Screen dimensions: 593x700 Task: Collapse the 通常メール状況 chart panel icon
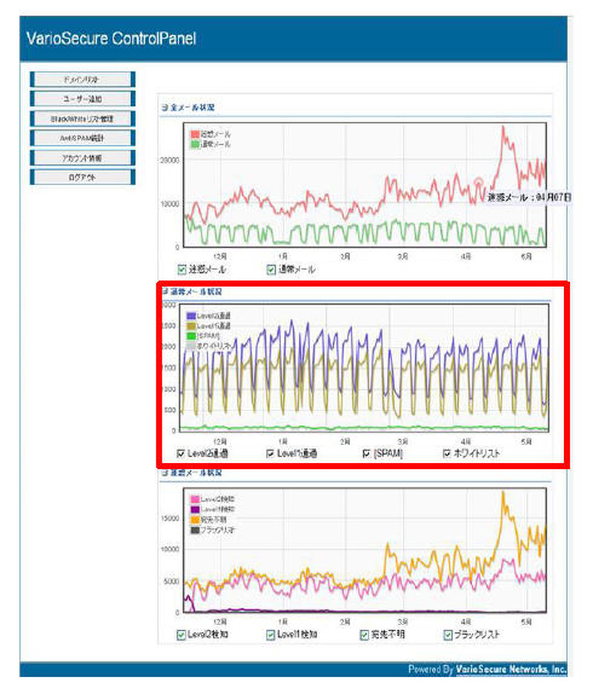[165, 292]
